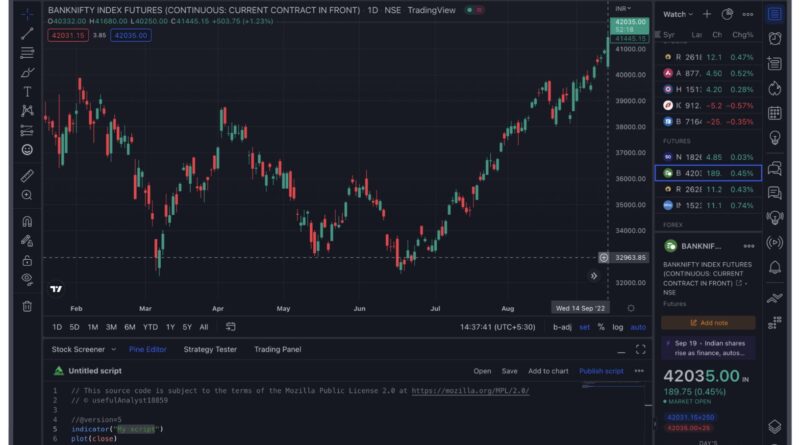Image resolution: width=800 pixels, height=445 pixels.
Task: Open the ideas lightbulb icon
Action: 774,138
